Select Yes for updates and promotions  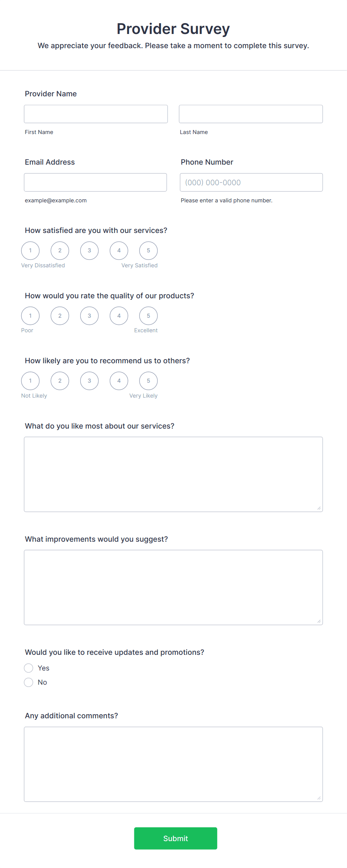tap(29, 668)
